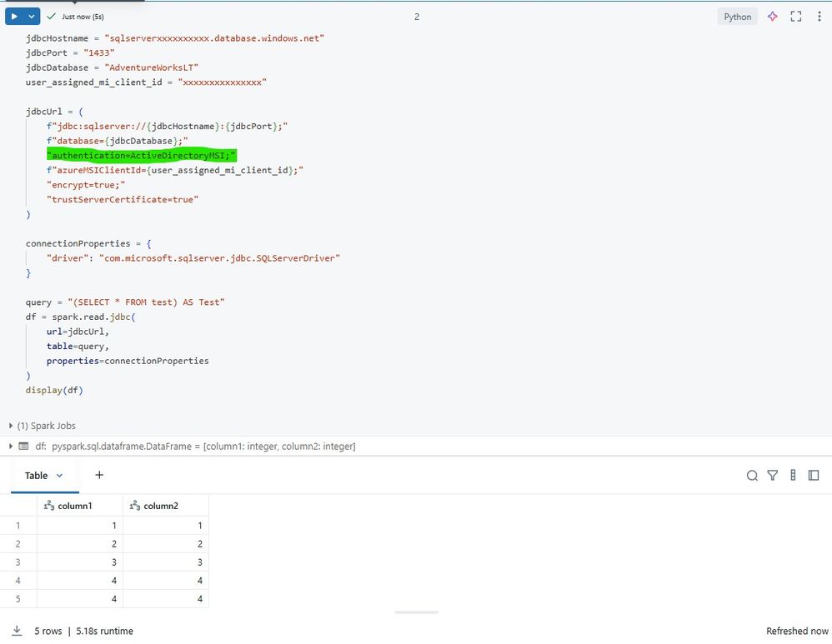The image size is (832, 644).
Task: Open the filter icon for table results
Action: pos(773,476)
